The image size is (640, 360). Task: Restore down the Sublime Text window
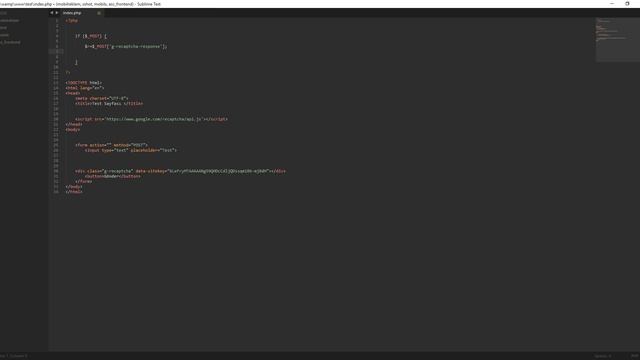coord(627,4)
